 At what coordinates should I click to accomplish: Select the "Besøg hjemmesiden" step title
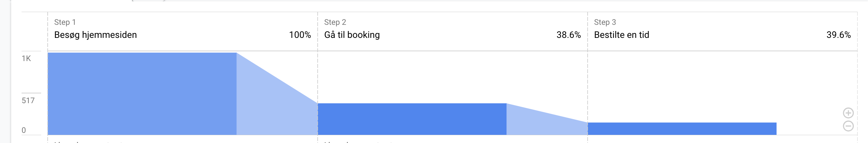click(x=95, y=35)
